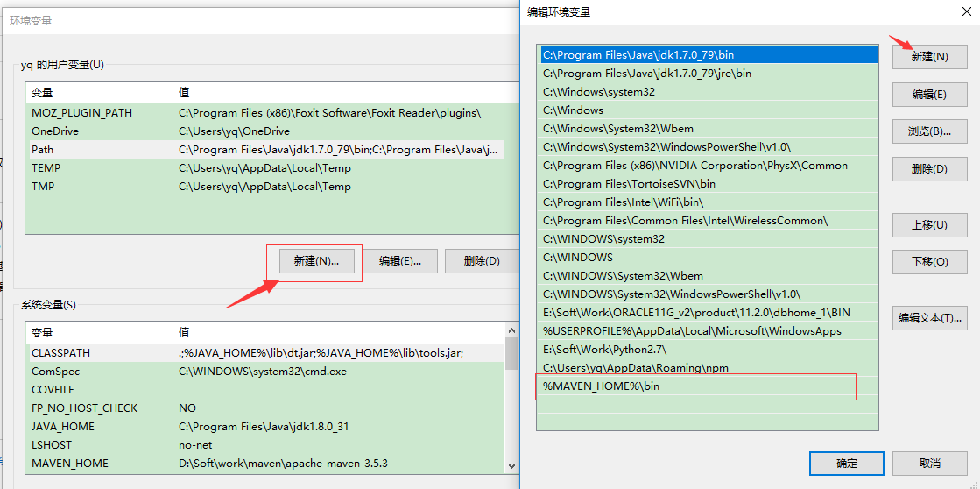Click the 删除(D) button in the edit dialog
The image size is (980, 489).
929,169
